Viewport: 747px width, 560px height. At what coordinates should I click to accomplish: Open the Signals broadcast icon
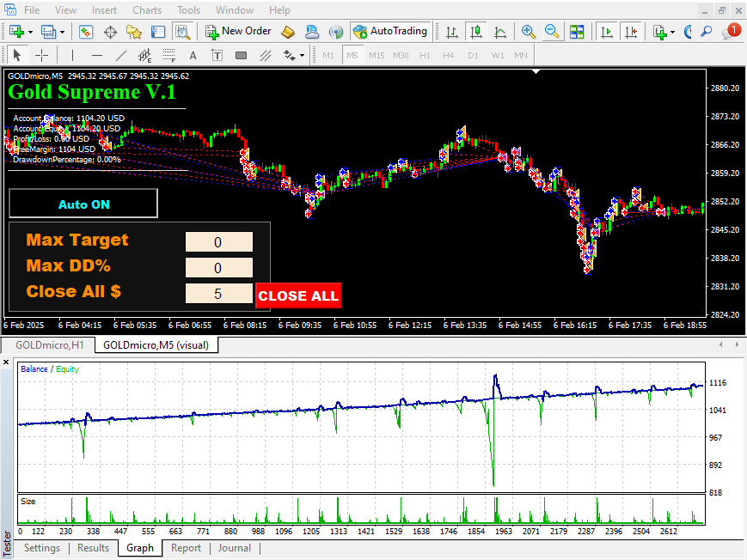[336, 32]
